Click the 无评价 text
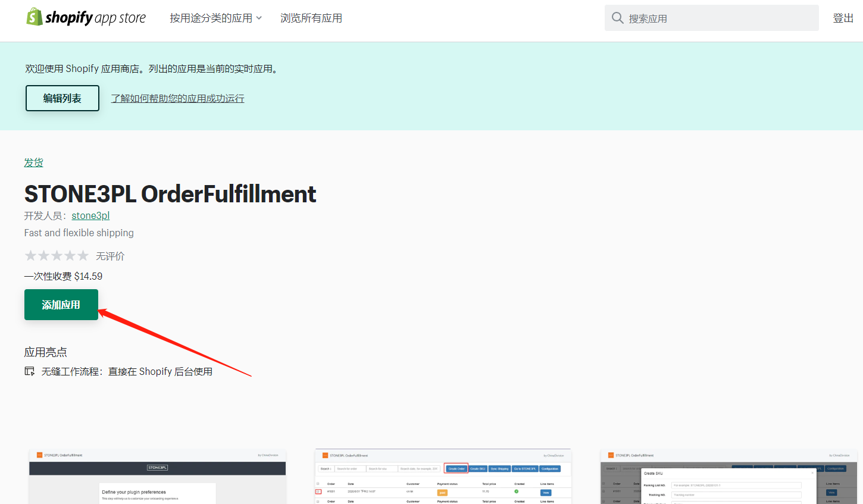The image size is (863, 504). [x=110, y=256]
